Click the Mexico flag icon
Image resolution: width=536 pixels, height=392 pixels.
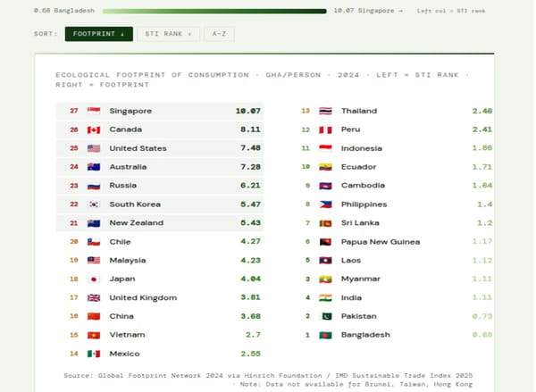(x=94, y=354)
